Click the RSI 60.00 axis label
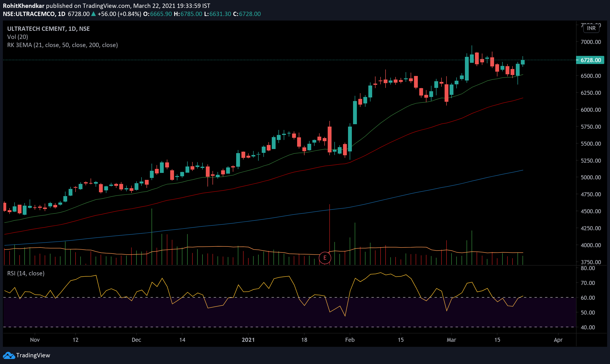The width and height of the screenshot is (610, 364). pos(588,298)
